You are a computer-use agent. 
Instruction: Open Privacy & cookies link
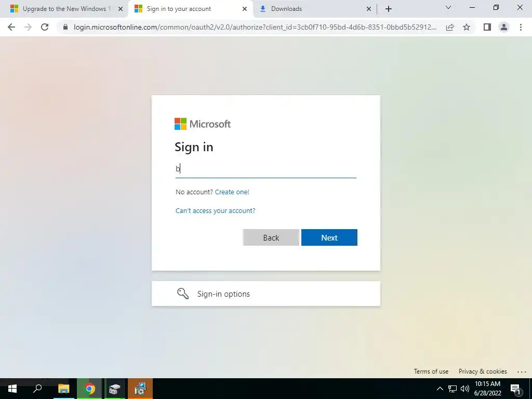(x=483, y=371)
